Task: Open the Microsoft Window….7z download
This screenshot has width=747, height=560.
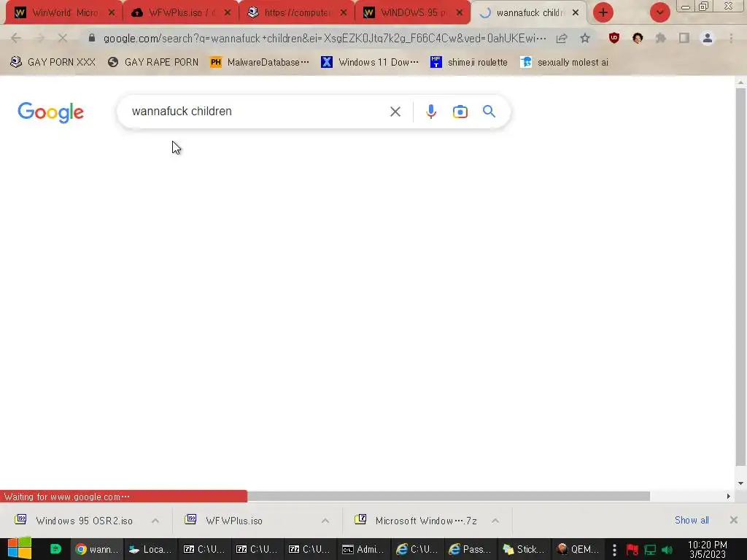Action: pos(415,521)
